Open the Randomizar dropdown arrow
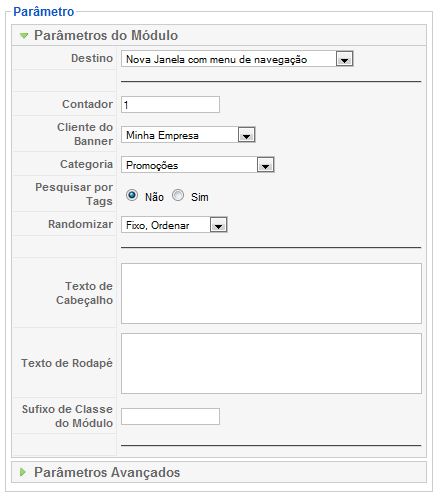Viewport: 440px width, 497px height. click(218, 225)
